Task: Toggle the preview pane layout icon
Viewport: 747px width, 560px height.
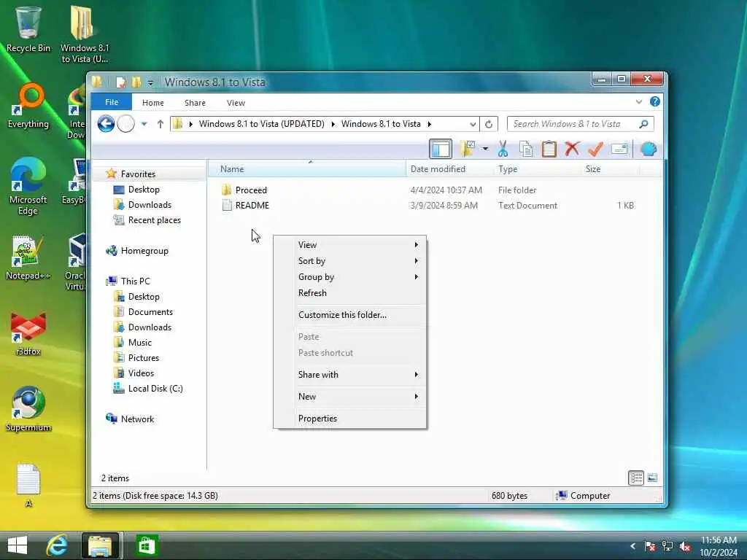Action: click(x=440, y=149)
